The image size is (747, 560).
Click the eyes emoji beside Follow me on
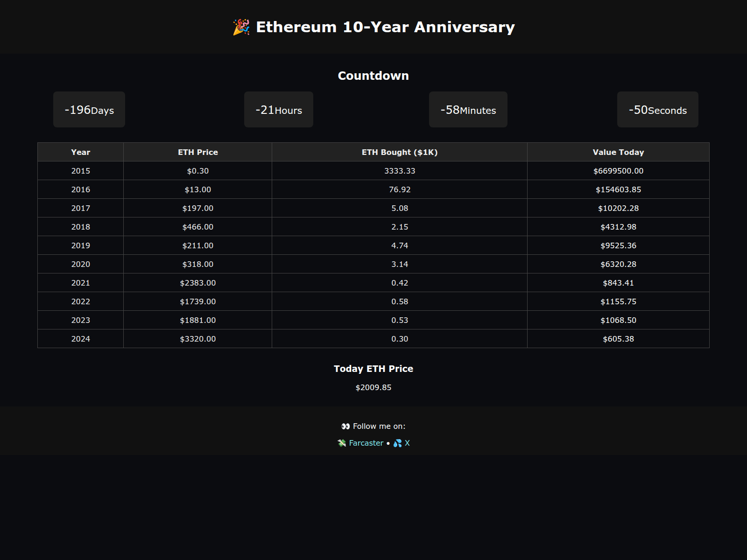pyautogui.click(x=345, y=426)
